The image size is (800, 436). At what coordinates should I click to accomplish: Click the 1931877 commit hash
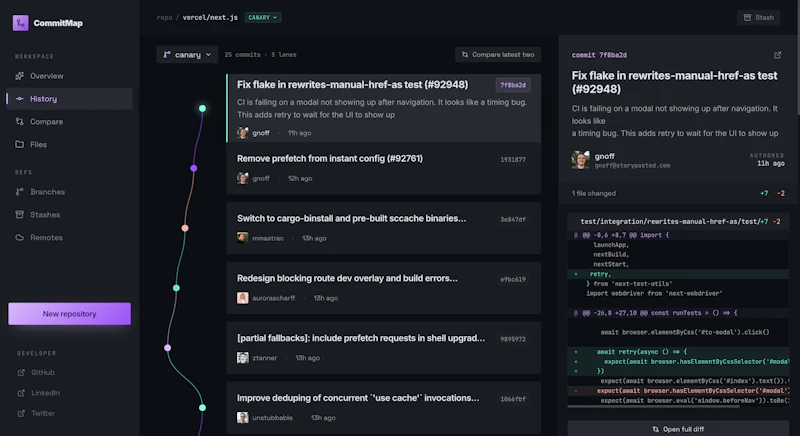pos(513,160)
